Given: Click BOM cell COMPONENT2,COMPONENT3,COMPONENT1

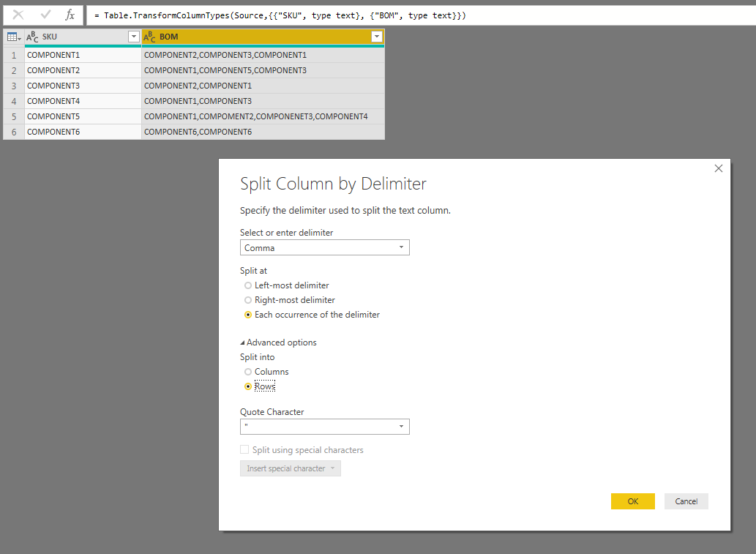Looking at the screenshot, I should [x=263, y=55].
